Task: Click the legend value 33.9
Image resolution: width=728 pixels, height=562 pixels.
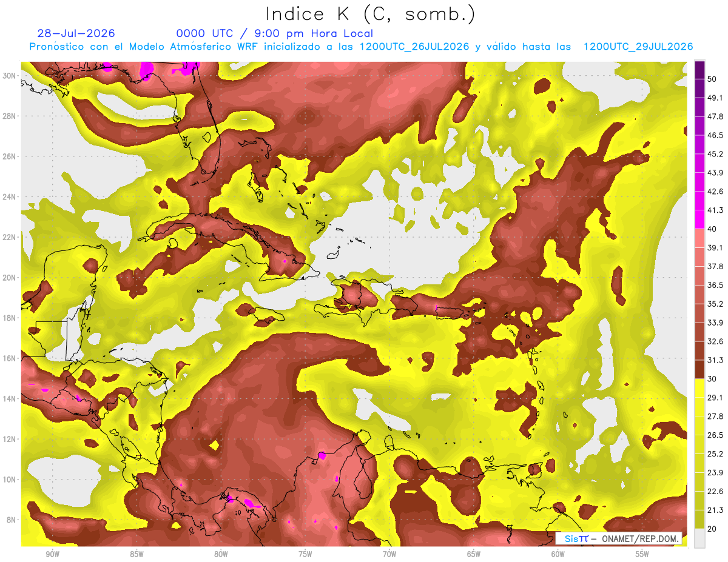Action: point(715,323)
